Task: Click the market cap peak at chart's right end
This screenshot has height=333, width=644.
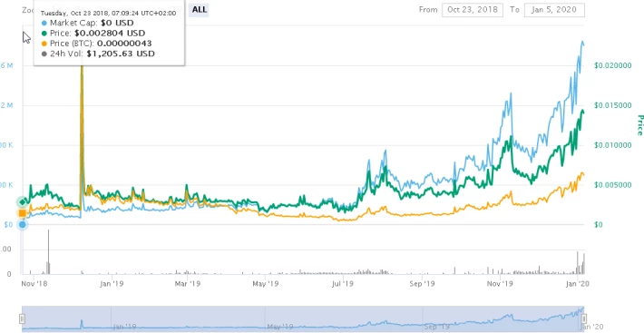Action: pyautogui.click(x=582, y=43)
